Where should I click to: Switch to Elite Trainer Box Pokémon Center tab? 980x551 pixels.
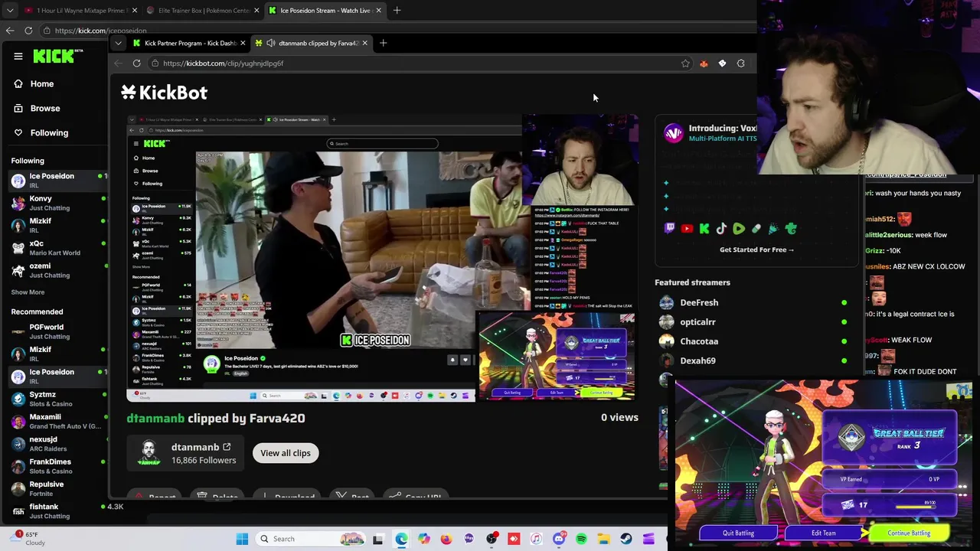coord(202,11)
